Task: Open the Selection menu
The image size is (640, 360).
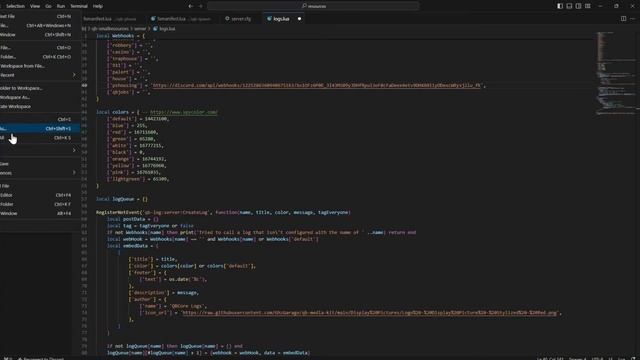Action: (15, 6)
